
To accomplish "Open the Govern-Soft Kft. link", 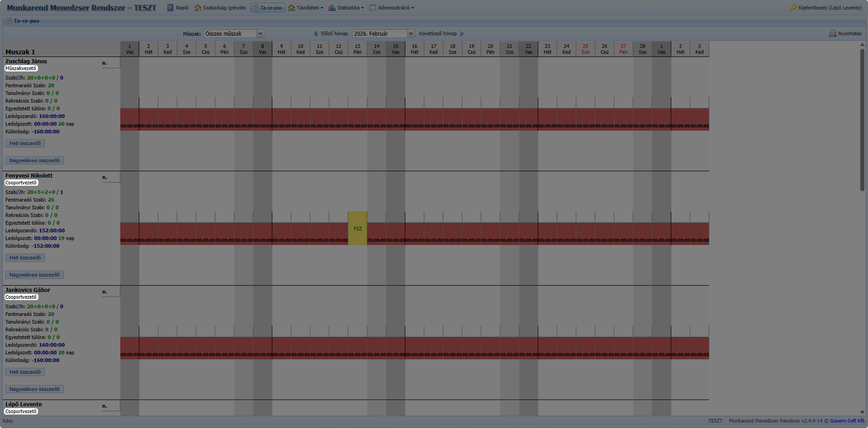I will tap(847, 421).
